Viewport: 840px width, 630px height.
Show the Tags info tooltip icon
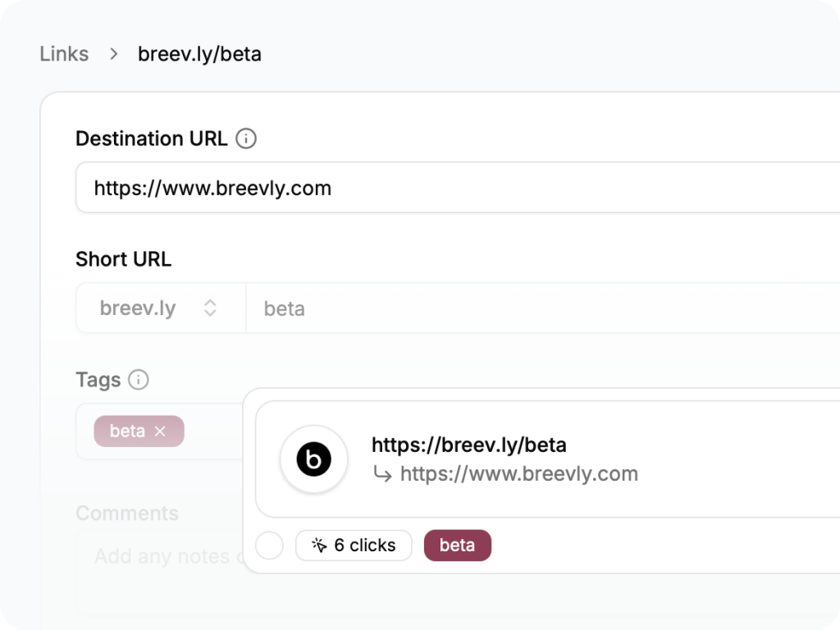point(139,380)
